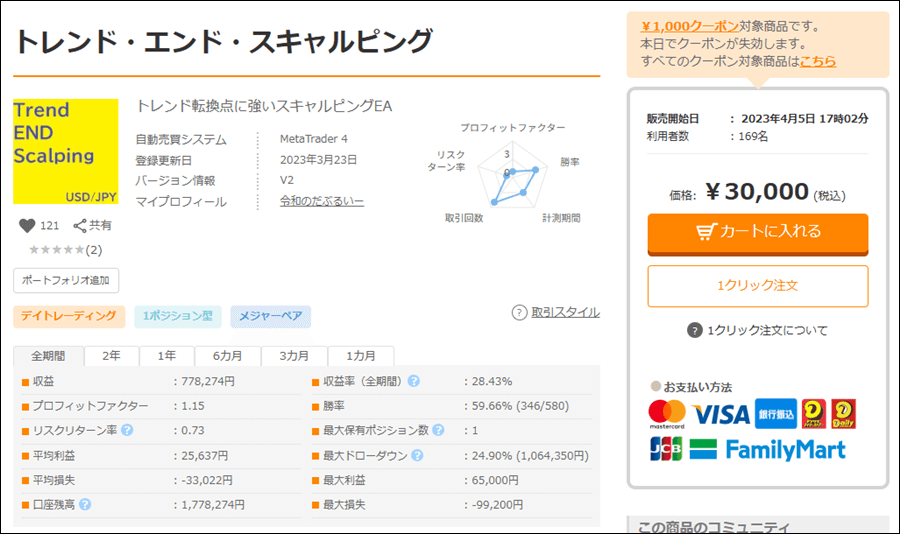
Task: Click question icon for 1クリック注文について
Action: pos(694,331)
